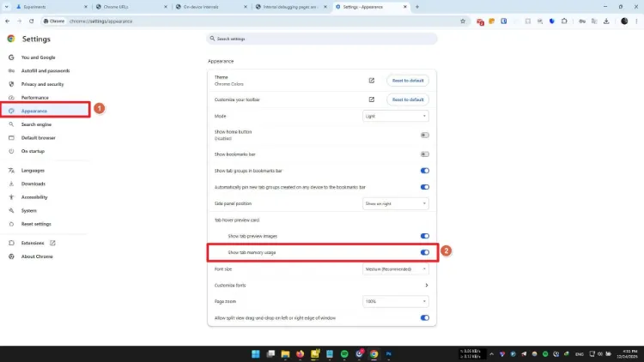Bookmark this page with star icon
The width and height of the screenshot is (644, 362).
coord(463,21)
